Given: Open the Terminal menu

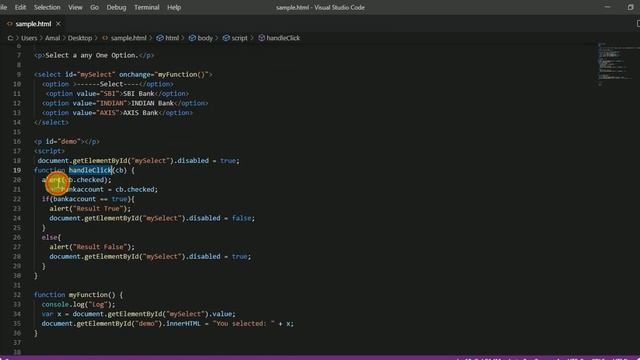Looking at the screenshot, I should [x=147, y=7].
